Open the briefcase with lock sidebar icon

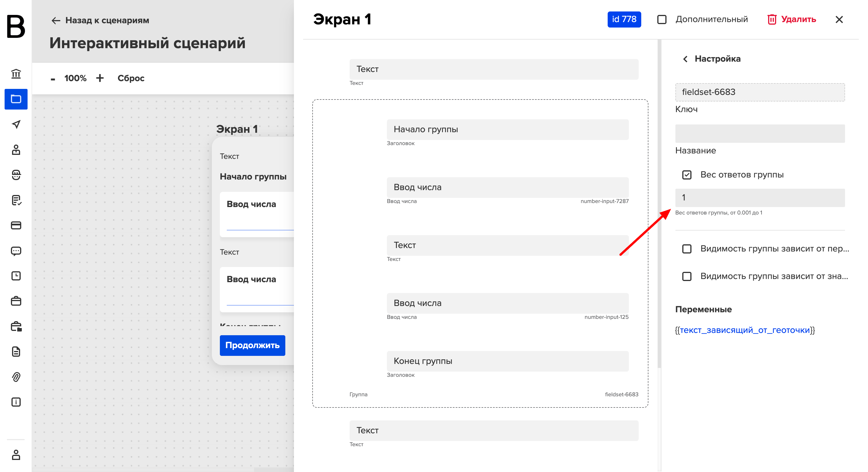click(x=16, y=326)
